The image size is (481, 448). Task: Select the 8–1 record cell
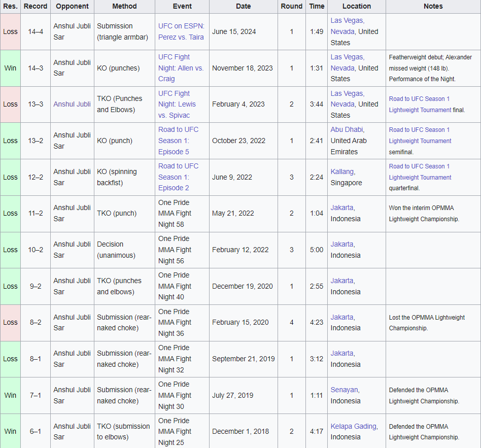click(36, 359)
